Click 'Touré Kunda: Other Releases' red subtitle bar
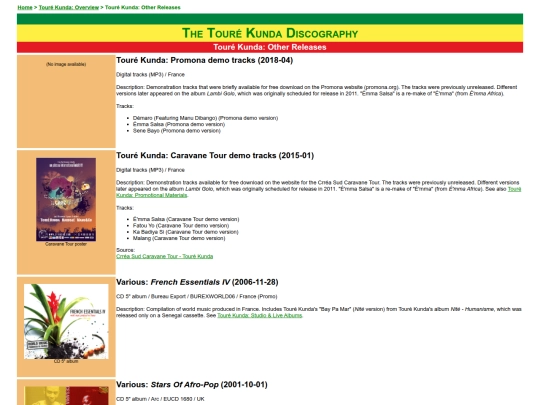The image size is (540, 405). coord(270,47)
